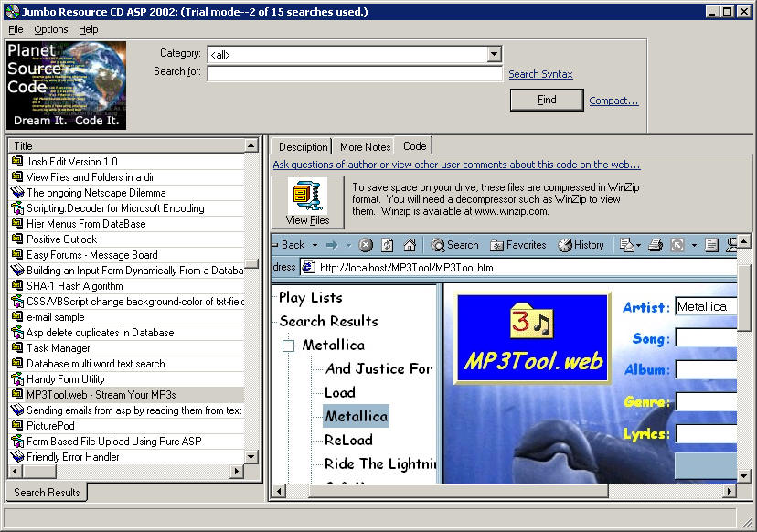Open the Back button history dropdown arrow
This screenshot has height=532, width=757.
[315, 245]
